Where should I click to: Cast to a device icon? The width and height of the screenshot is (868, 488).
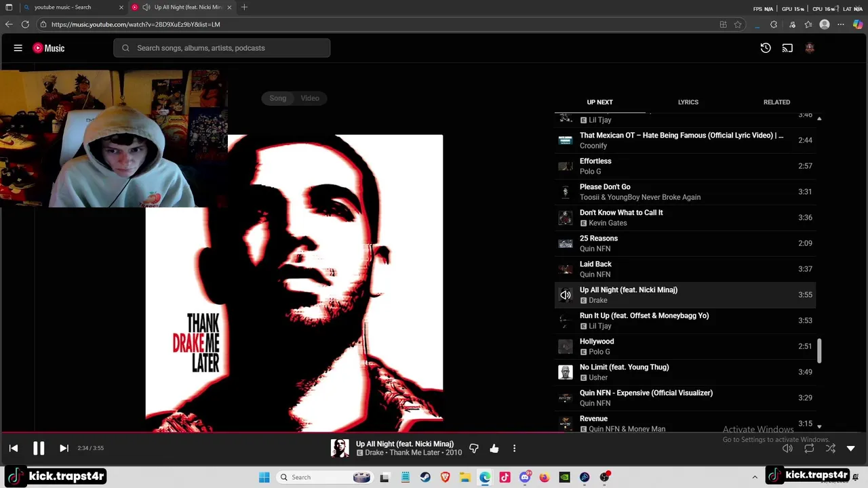point(787,48)
